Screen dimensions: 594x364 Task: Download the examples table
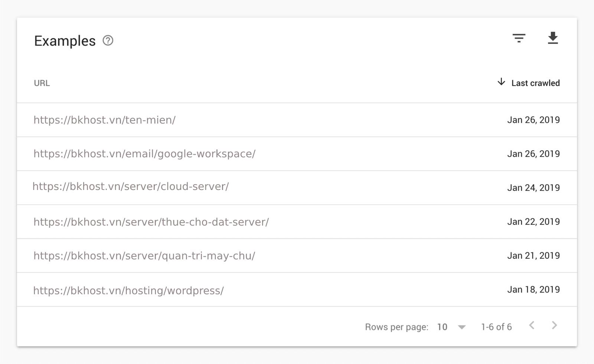point(553,38)
